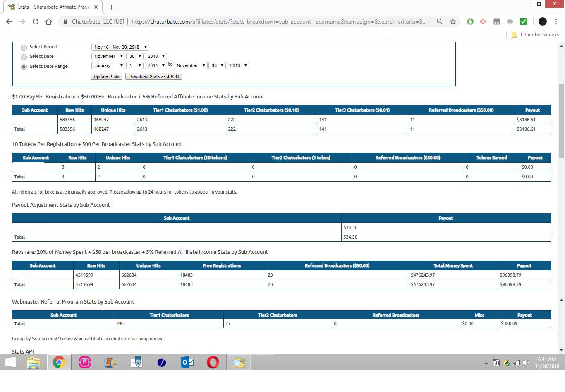
Task: Open the gray two-dot square extension
Action: click(497, 22)
